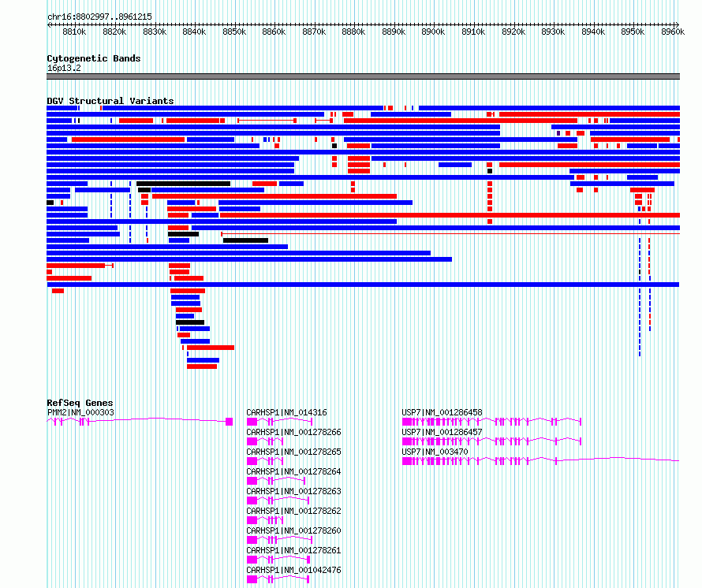Open the Cytogenetic Bands track title
Screen dimensions: 702x588
click(x=94, y=58)
